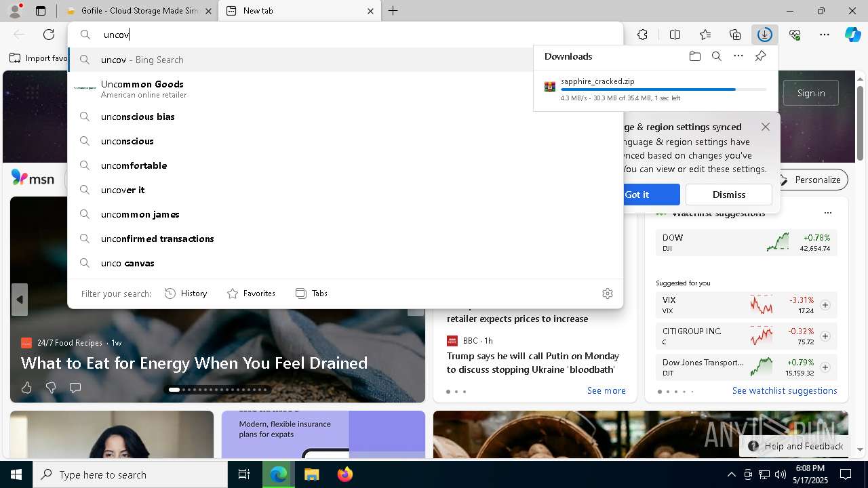Close the New tab tab

click(x=370, y=11)
